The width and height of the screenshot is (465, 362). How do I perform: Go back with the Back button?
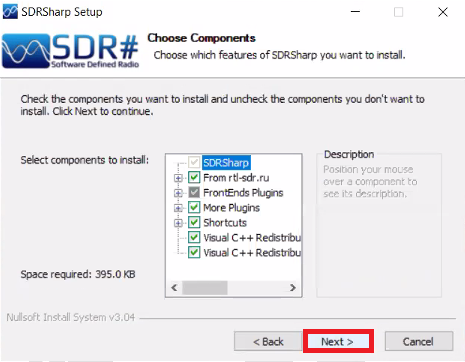(x=268, y=341)
